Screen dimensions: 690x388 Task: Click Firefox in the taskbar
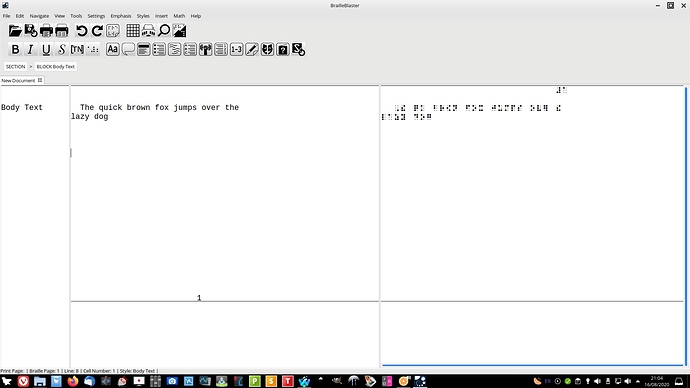click(73, 381)
